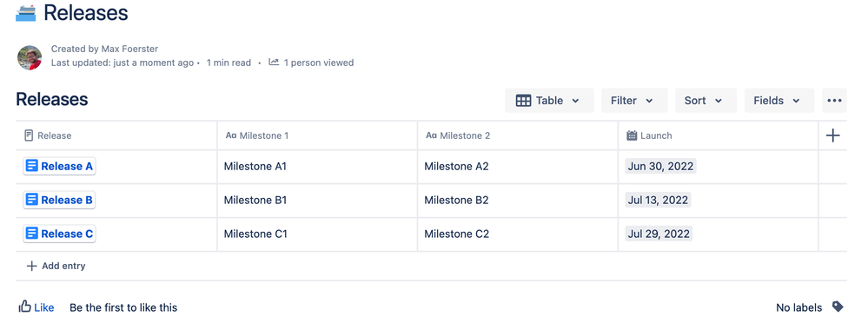Click Add entry to add a row

pos(56,266)
